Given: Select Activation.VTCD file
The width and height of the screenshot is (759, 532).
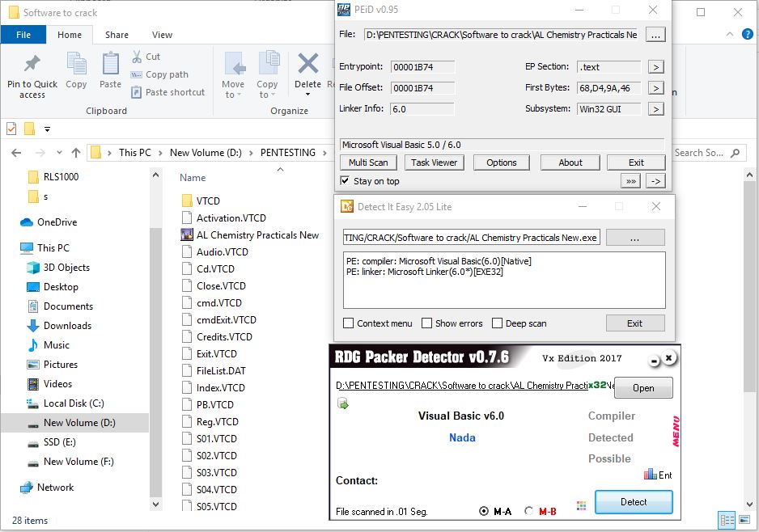Looking at the screenshot, I should (223, 218).
